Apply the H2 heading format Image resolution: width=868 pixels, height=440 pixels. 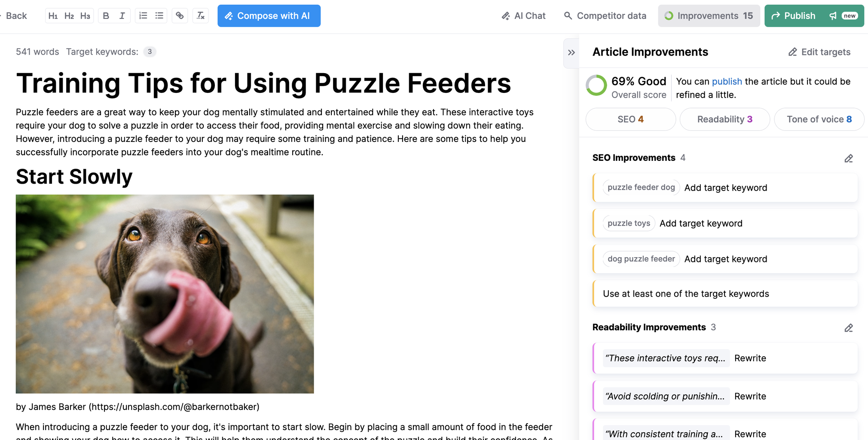click(x=69, y=15)
